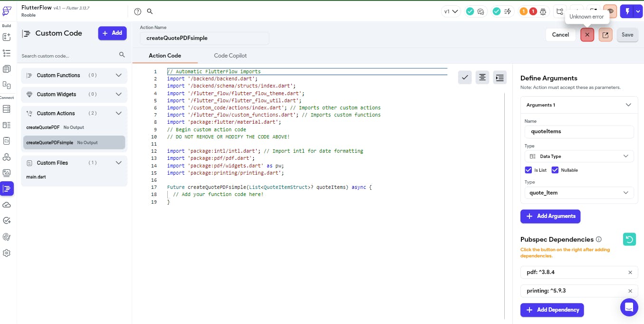Viewport: 644px width, 324px height.
Task: Click the format code icon
Action: click(x=482, y=77)
